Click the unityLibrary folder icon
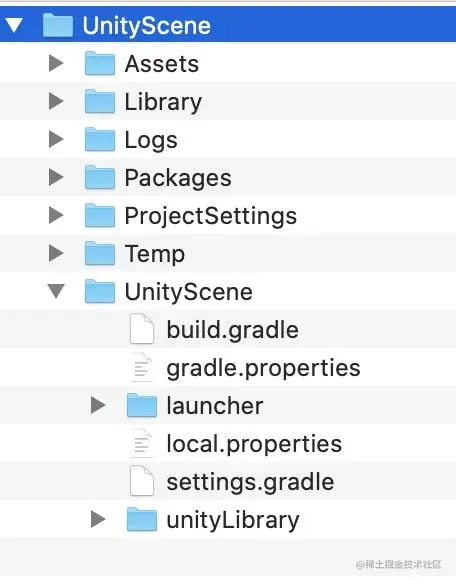This screenshot has width=456, height=584. coord(142,519)
